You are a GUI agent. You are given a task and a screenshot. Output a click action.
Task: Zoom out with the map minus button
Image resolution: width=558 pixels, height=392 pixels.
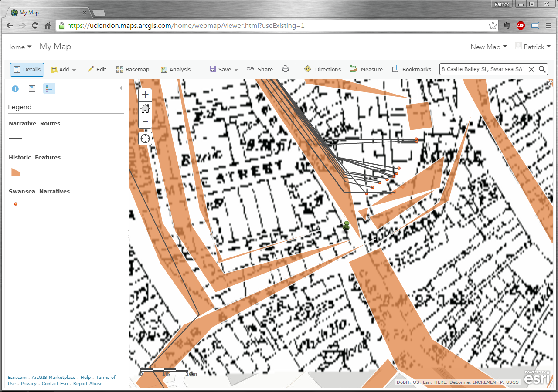145,122
